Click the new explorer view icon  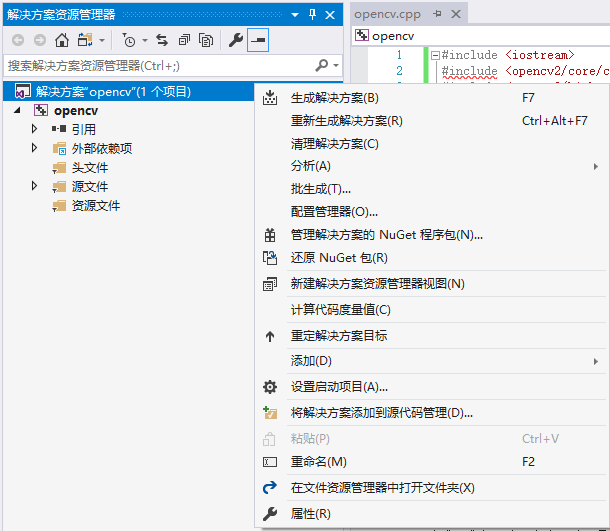click(x=270, y=284)
